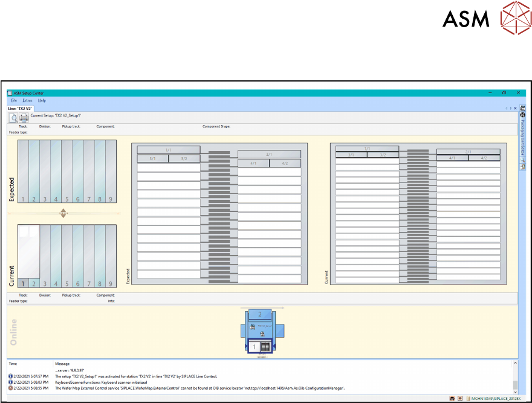The image size is (532, 403).
Task: Select the Line: 'TX2 V2' tab
Action: tap(21, 108)
